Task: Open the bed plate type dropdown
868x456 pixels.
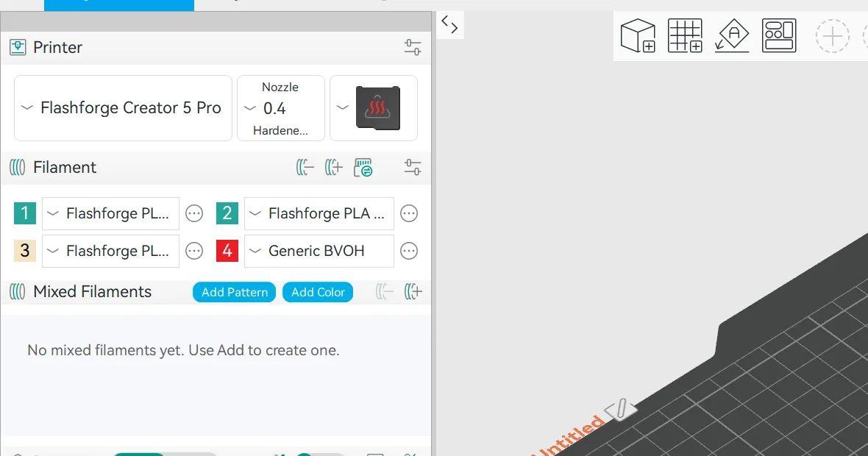Action: [374, 108]
